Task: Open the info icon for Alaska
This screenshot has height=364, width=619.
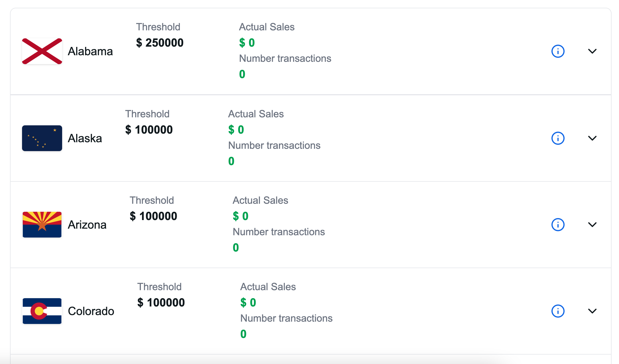Action: coord(557,139)
